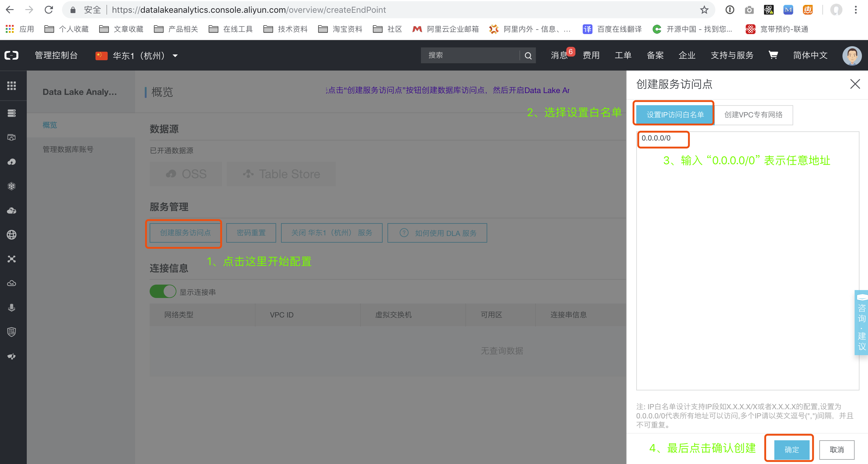Open the 1Password-style extension icon
Viewport: 868px width, 464px height.
730,10
